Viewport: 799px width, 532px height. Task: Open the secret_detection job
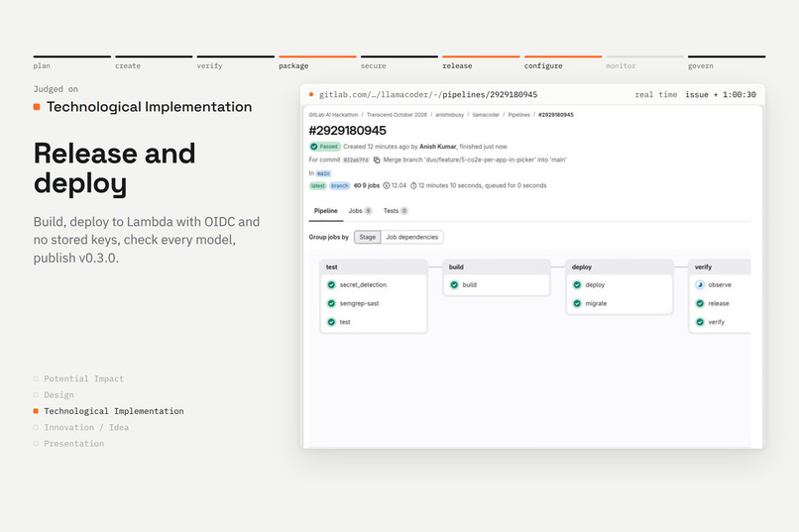[x=363, y=285]
